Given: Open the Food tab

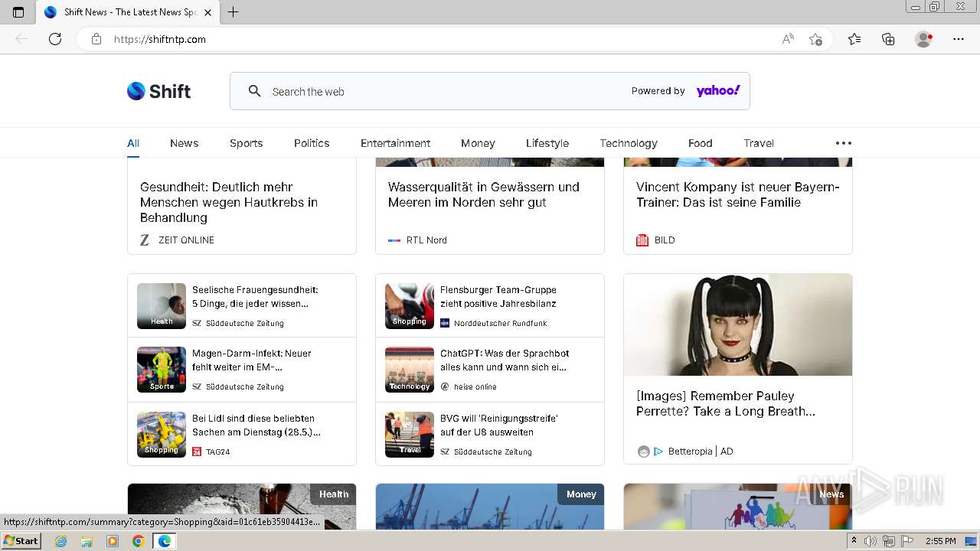Looking at the screenshot, I should coord(701,143).
